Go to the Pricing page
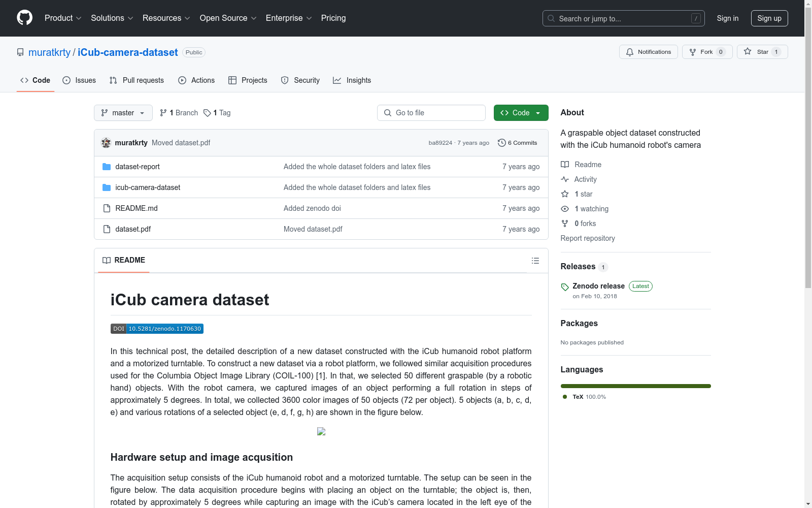Screen dimensions: 812x508 click(333, 18)
